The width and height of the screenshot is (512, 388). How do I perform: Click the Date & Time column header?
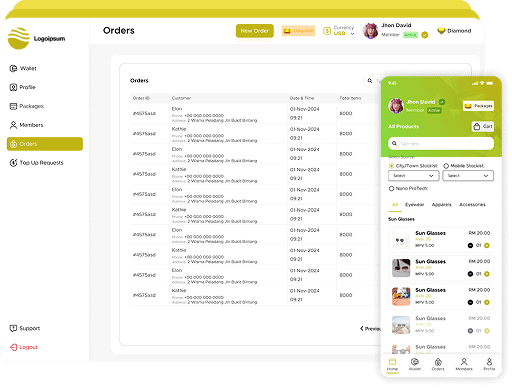(x=302, y=98)
